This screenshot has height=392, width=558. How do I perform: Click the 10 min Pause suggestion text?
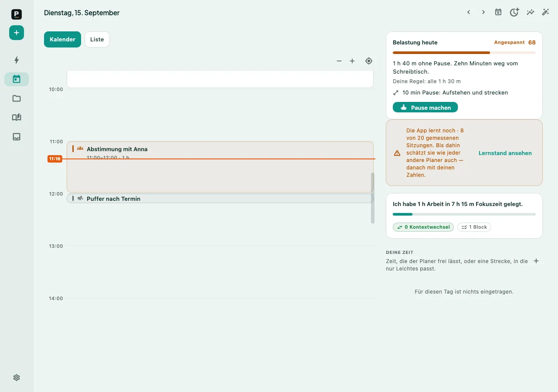pyautogui.click(x=455, y=92)
